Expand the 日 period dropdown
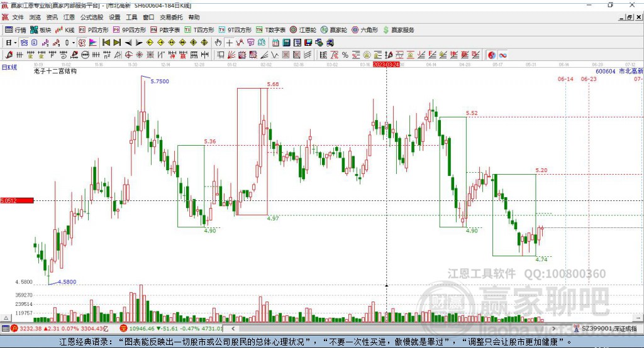Screen dimensions: 644x348 tap(15, 43)
